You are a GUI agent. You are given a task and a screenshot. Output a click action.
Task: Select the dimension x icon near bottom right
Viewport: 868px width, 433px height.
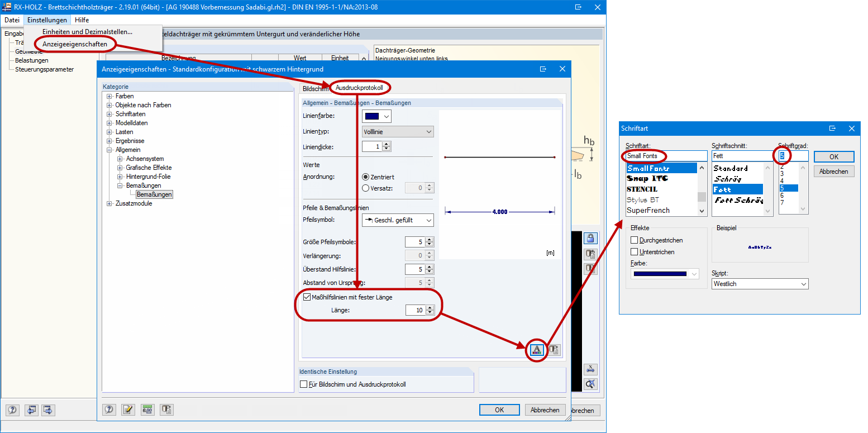[x=590, y=369]
